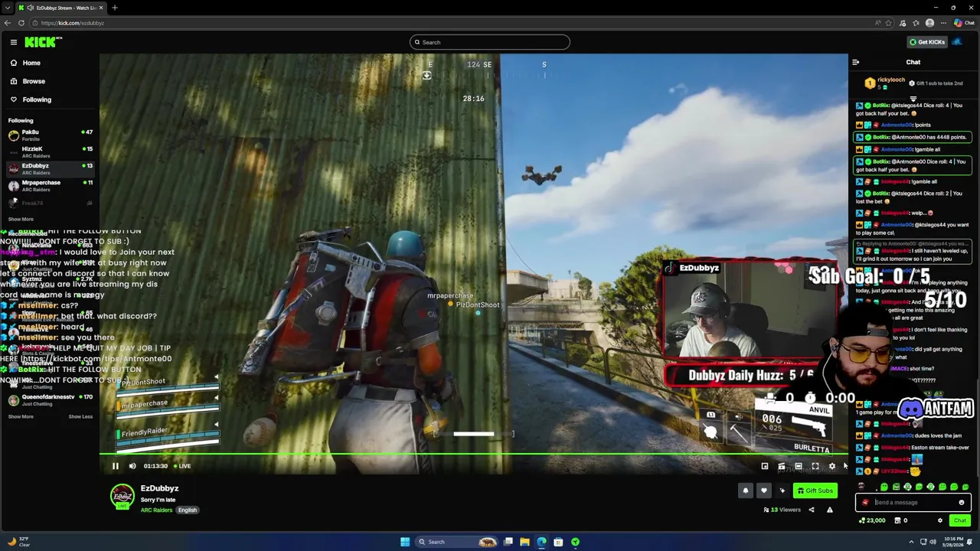Image resolution: width=980 pixels, height=551 pixels.
Task: Open HizzleK channel in Following list
Action: pyautogui.click(x=50, y=152)
